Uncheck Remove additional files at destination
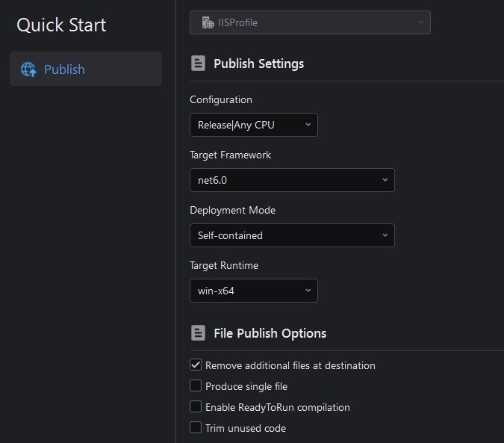This screenshot has height=443, width=504. [x=196, y=365]
